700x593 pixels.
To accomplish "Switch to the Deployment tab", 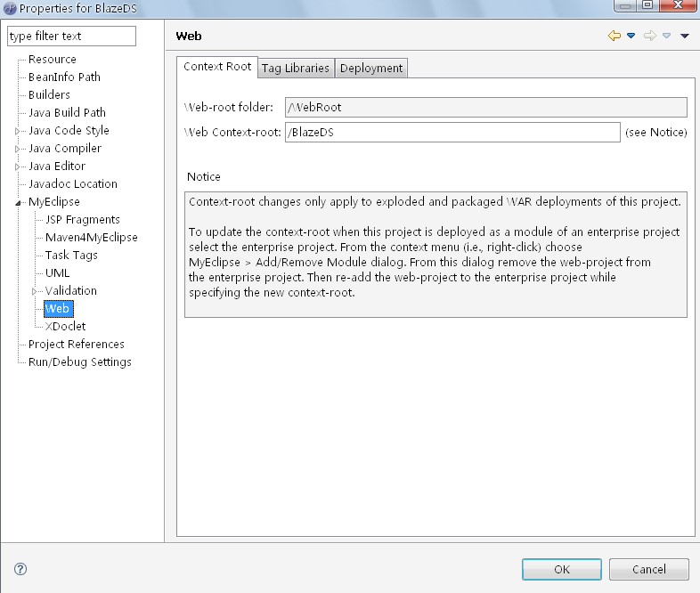I will click(x=371, y=69).
